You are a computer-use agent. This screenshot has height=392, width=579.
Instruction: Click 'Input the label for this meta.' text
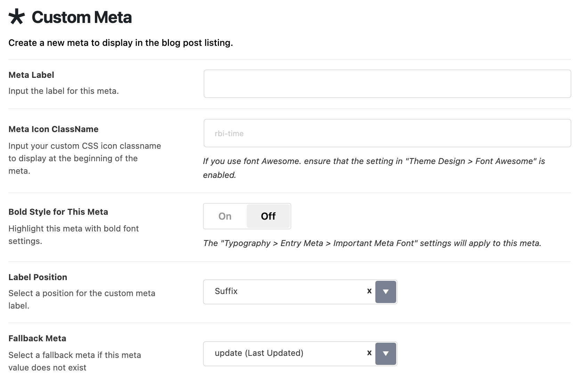click(x=64, y=91)
